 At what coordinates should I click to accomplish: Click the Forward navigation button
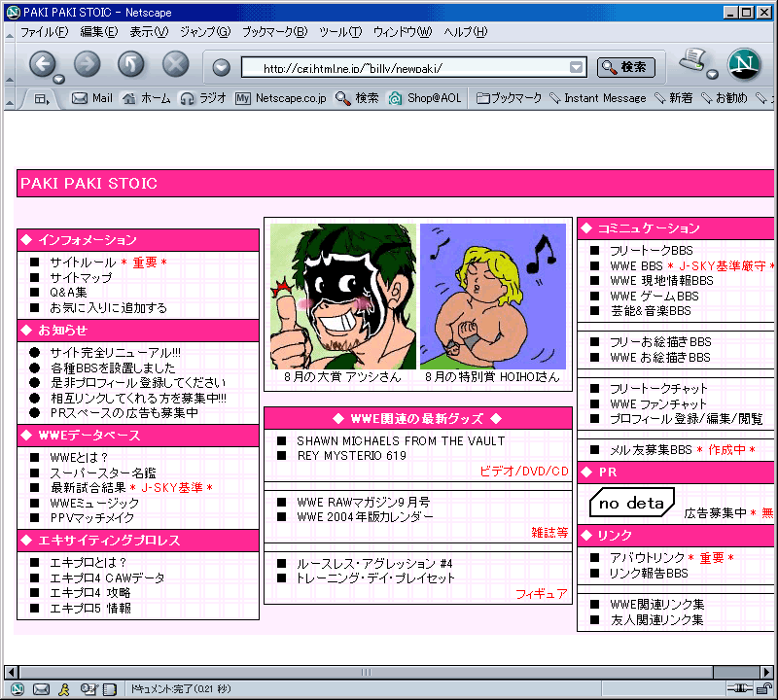(87, 64)
